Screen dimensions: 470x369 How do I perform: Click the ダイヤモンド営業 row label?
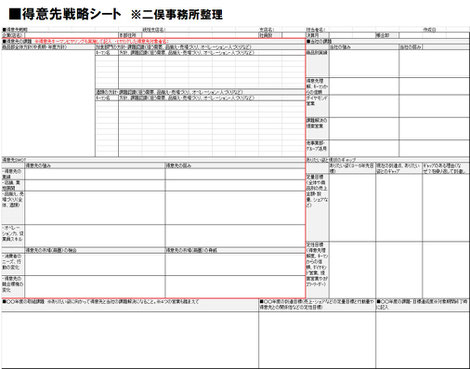click(317, 101)
